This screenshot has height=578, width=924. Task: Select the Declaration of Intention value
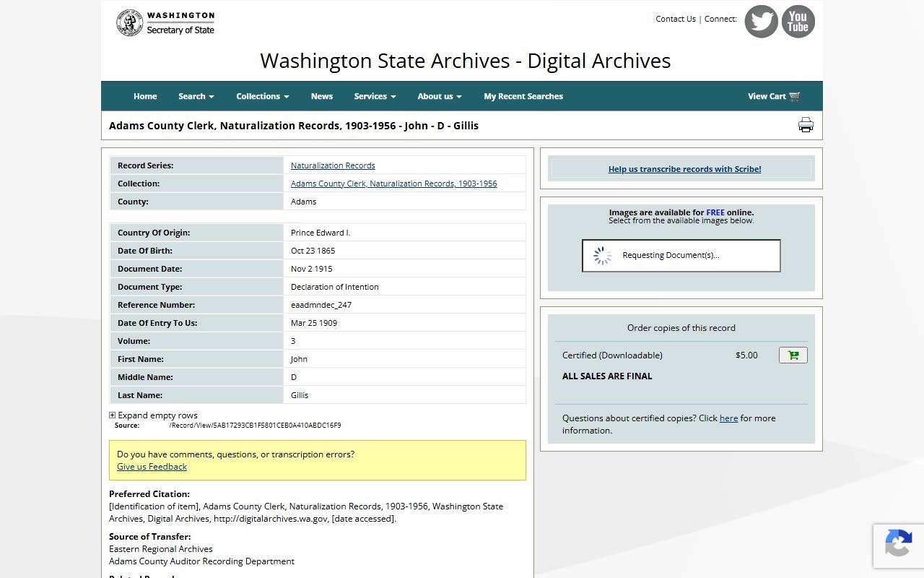click(x=335, y=287)
